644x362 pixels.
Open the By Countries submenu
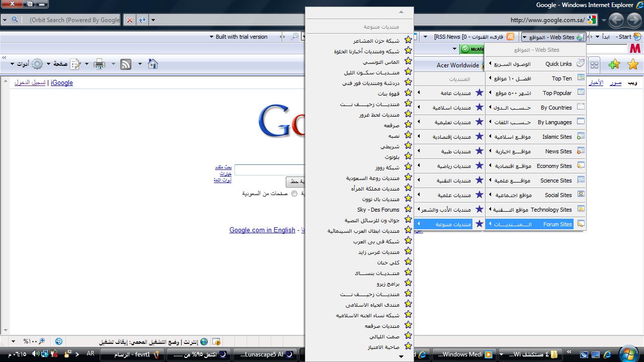coord(536,108)
